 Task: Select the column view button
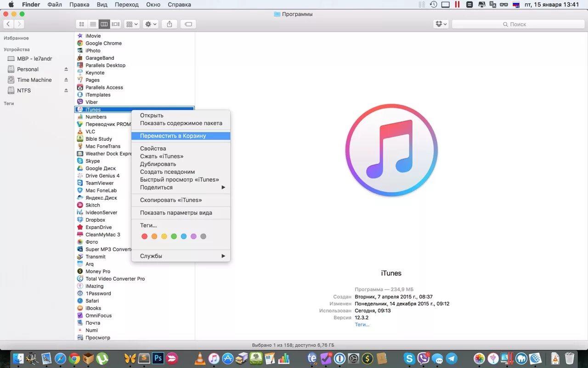[104, 24]
